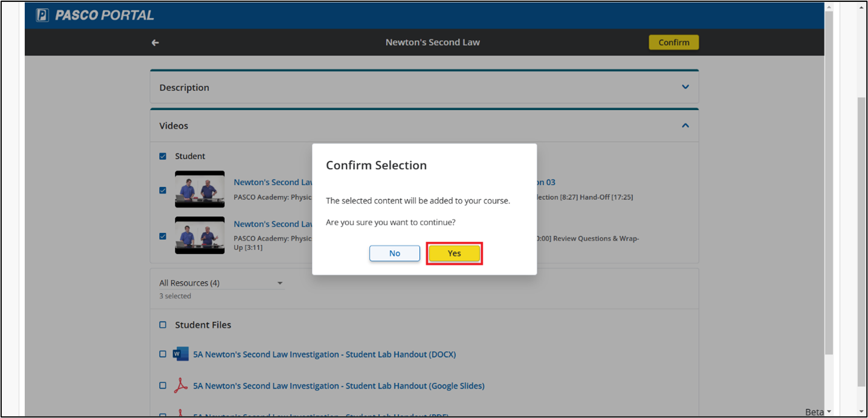
Task: Uncheck the video with Review Questions & Wrap-Up
Action: tap(163, 236)
